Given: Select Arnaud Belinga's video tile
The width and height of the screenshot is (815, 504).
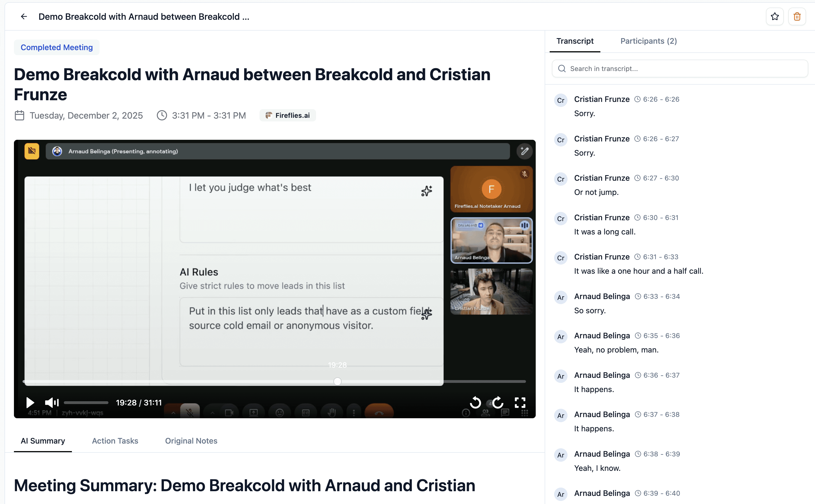Looking at the screenshot, I should click(491, 240).
